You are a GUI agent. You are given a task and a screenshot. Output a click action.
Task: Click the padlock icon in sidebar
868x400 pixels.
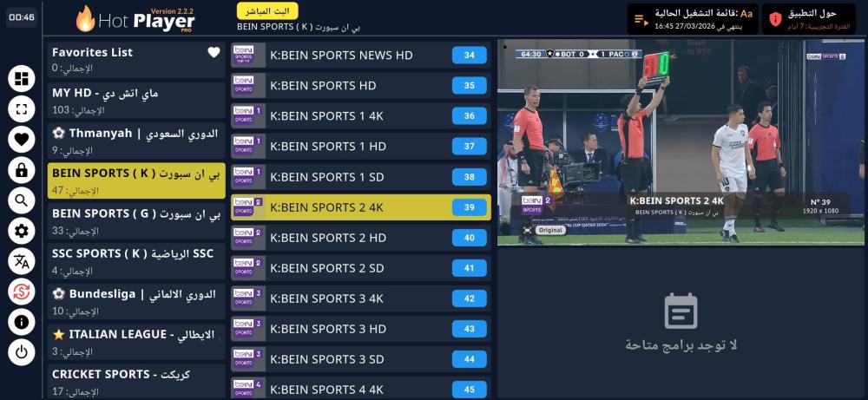22,170
